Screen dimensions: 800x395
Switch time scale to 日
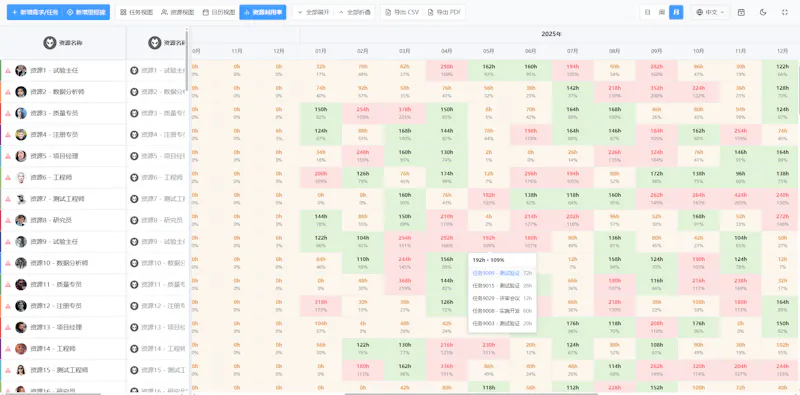click(647, 12)
